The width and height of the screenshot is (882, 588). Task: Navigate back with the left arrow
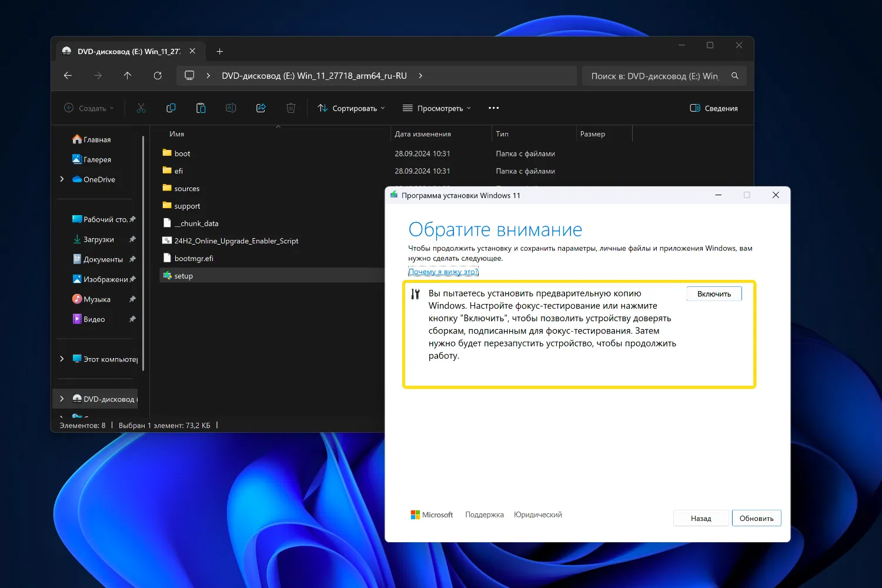(68, 76)
